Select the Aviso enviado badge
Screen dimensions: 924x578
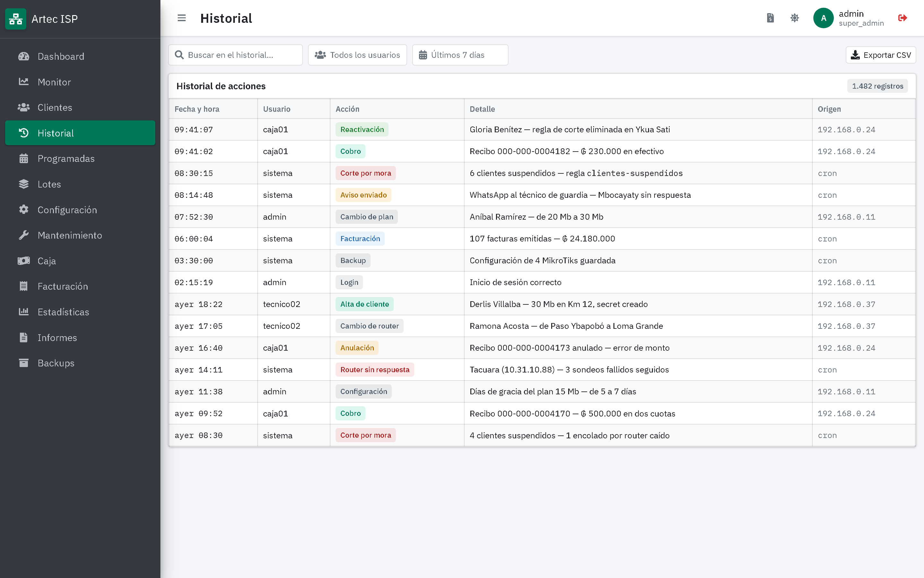(364, 195)
